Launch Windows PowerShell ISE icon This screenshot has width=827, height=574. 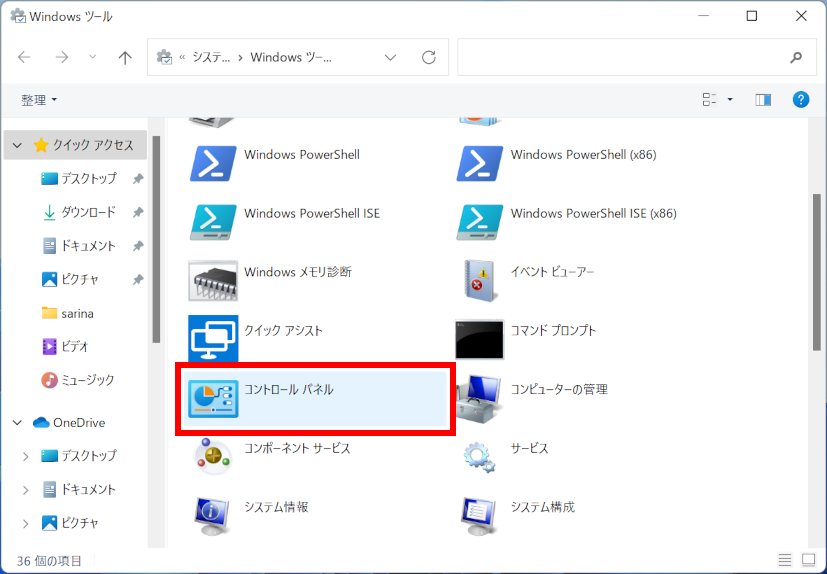(213, 222)
